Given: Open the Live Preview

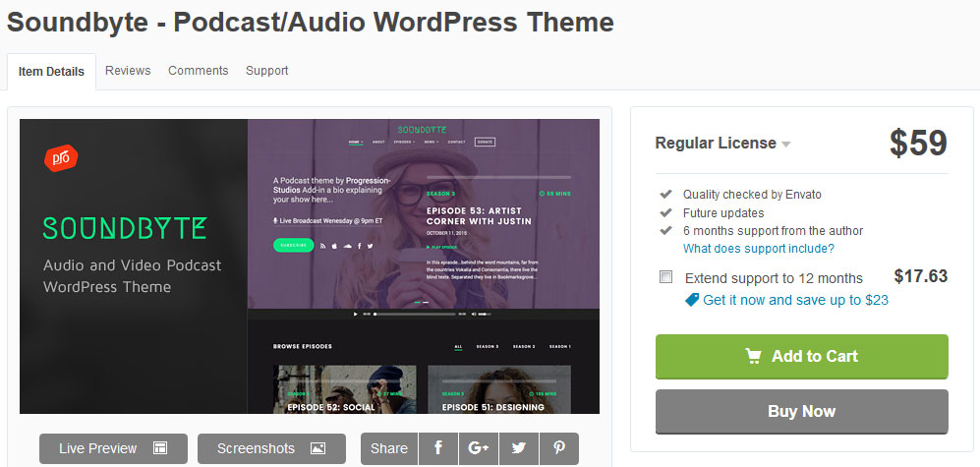Looking at the screenshot, I should coord(113,449).
